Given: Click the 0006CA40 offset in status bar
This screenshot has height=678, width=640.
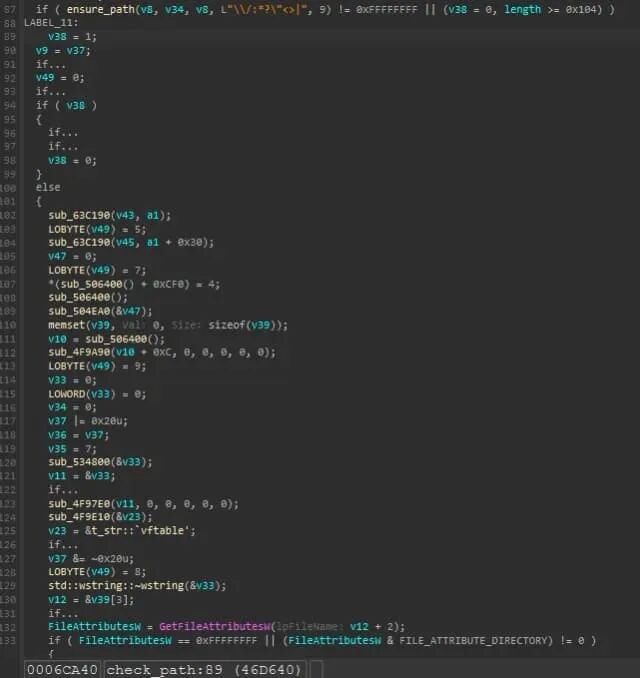Looking at the screenshot, I should tap(62, 670).
